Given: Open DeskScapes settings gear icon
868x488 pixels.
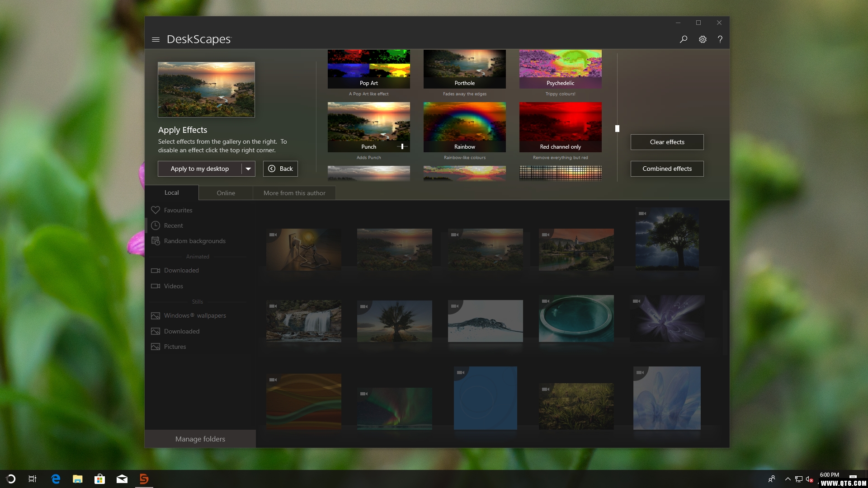Looking at the screenshot, I should (x=703, y=39).
